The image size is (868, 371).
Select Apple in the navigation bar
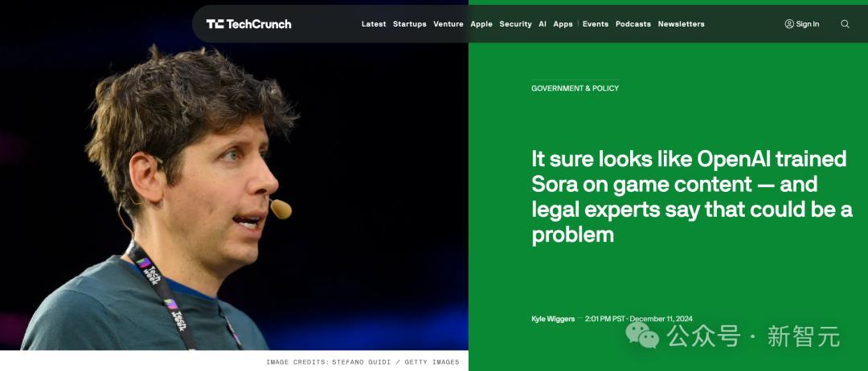tap(481, 24)
